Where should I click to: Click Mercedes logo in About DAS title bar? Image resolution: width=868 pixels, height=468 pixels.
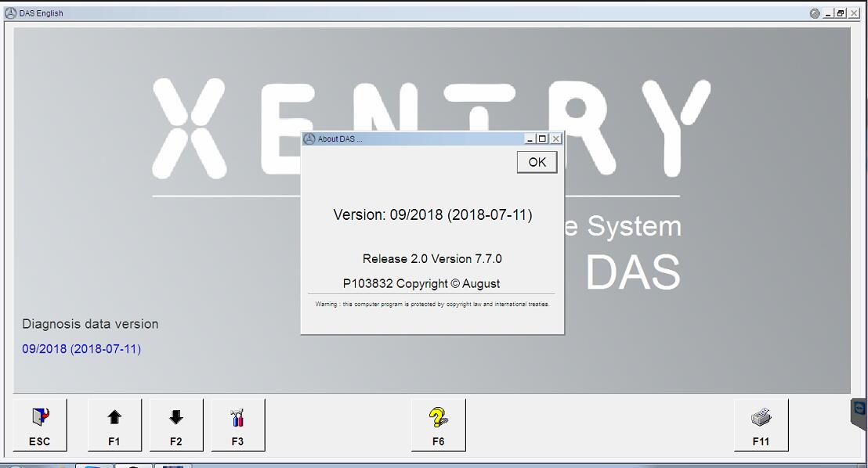(x=309, y=139)
